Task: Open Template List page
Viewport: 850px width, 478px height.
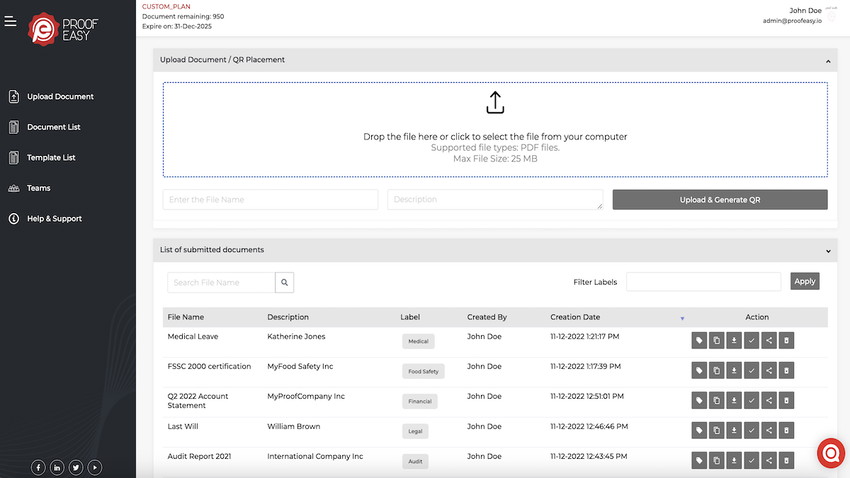Action: coord(42,157)
